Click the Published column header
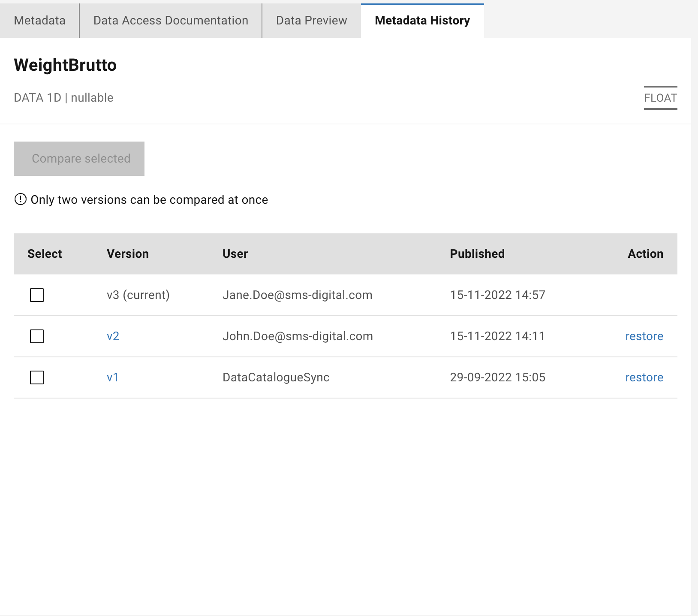The height and width of the screenshot is (616, 698). coord(477,254)
